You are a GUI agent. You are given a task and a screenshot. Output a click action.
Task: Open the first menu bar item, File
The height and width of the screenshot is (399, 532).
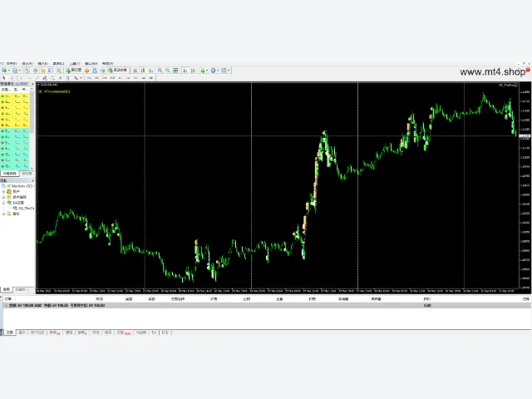tap(11, 63)
